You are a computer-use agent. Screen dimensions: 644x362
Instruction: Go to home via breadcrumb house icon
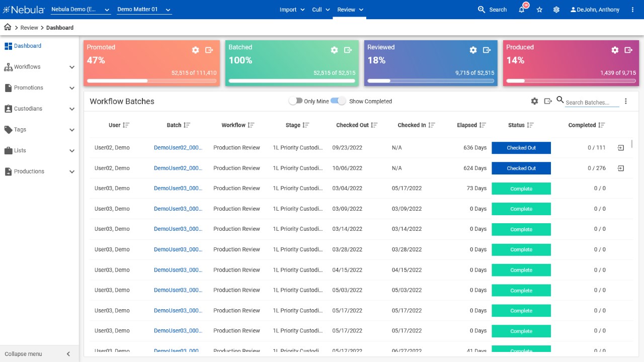tap(8, 27)
